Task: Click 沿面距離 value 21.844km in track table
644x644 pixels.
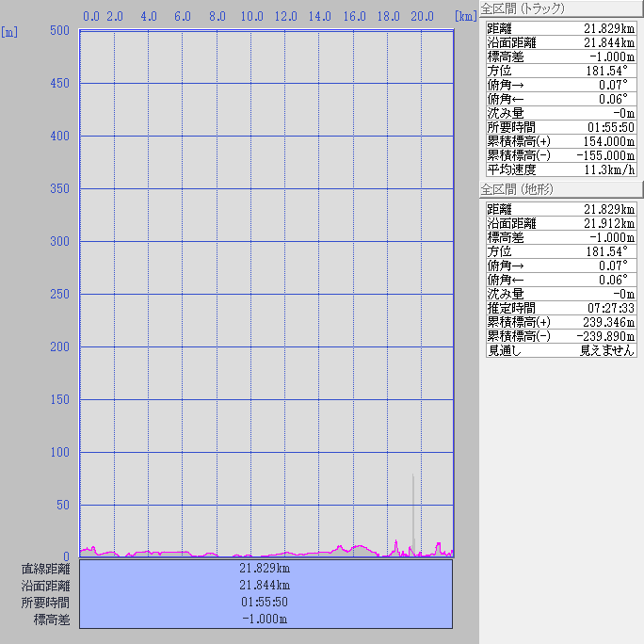Action: 609,42
